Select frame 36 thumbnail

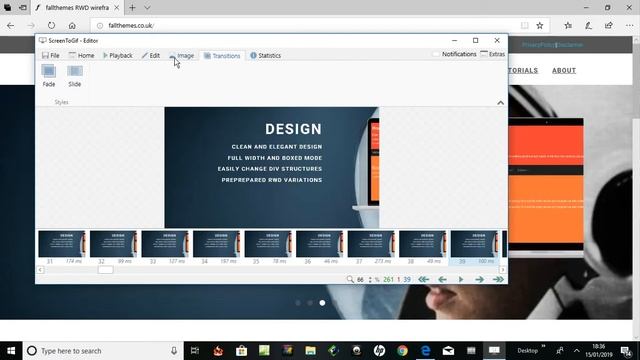tap(319, 247)
